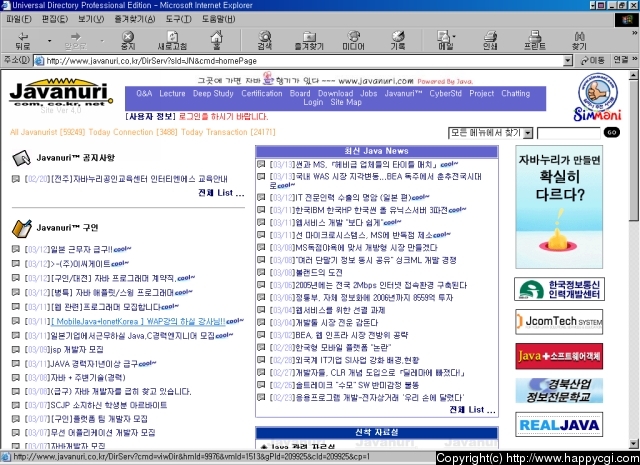This screenshot has height=465, width=640.
Task: Click the Find (찾기) binoculars icon
Action: click(x=579, y=40)
